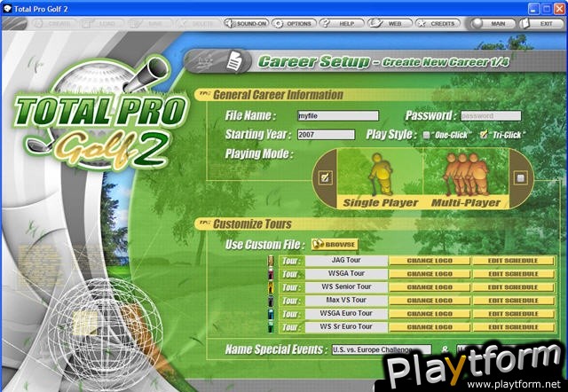Click the greyed-out Delete toolbar button
Viewport: 568px width, 392px height.
pos(198,24)
